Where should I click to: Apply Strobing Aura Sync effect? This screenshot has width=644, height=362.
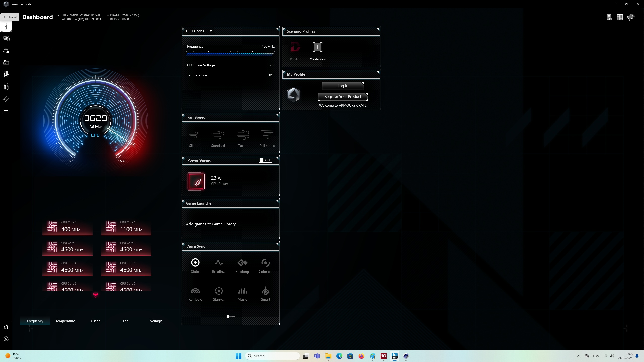click(x=242, y=266)
